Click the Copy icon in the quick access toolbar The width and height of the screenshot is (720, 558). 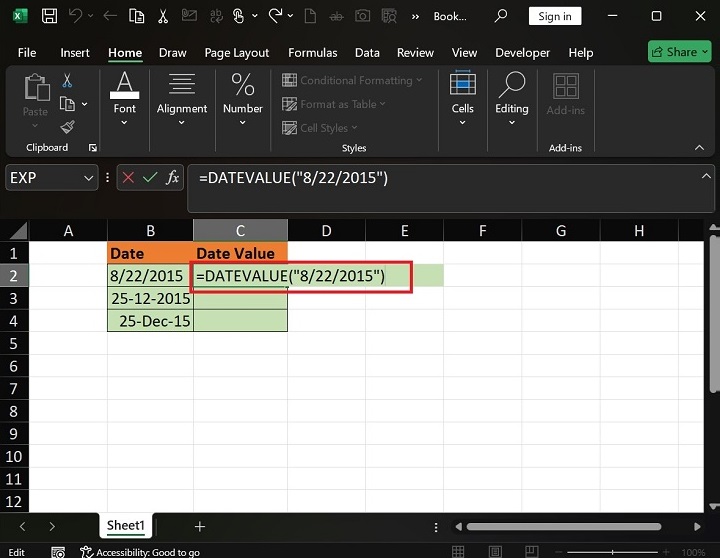[x=136, y=16]
